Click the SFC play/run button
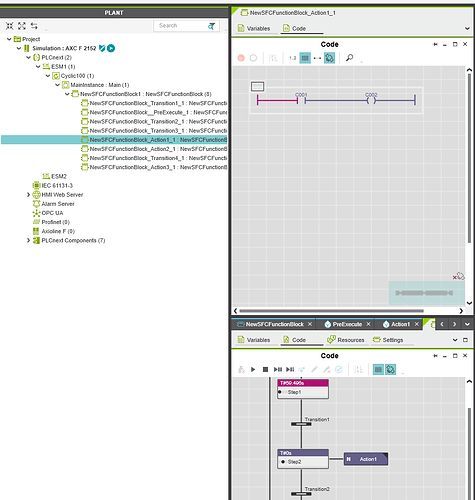 (253, 369)
